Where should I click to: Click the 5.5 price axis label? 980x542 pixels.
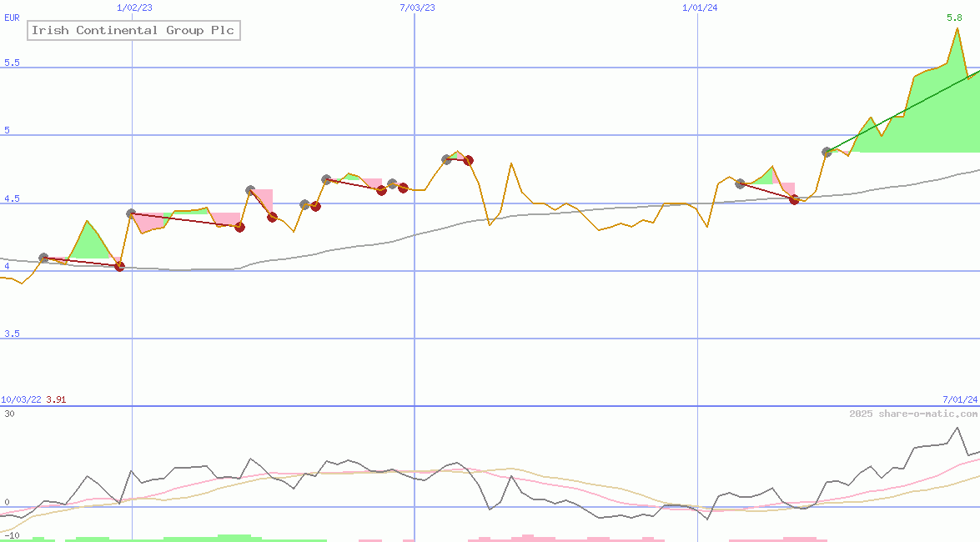tap(12, 63)
